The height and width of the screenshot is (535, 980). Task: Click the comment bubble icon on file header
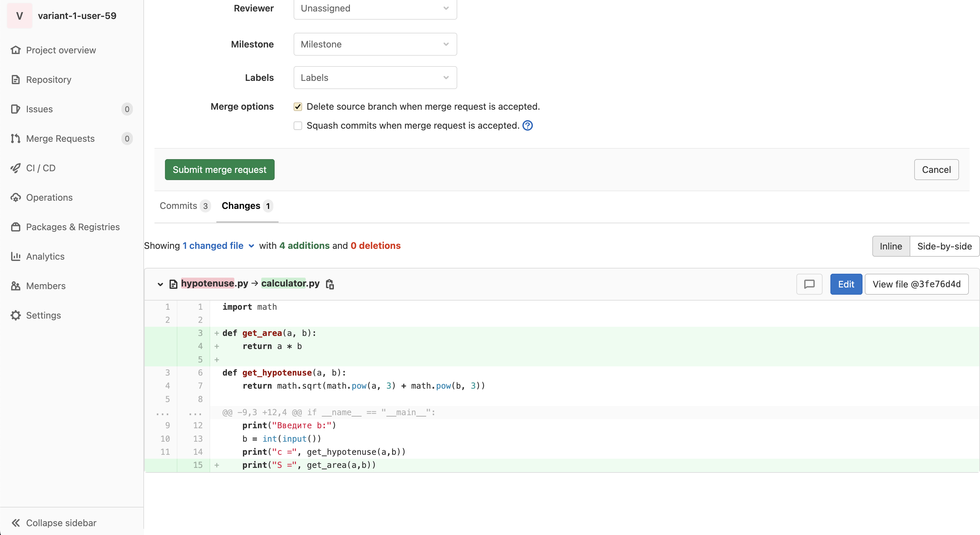[x=809, y=284]
